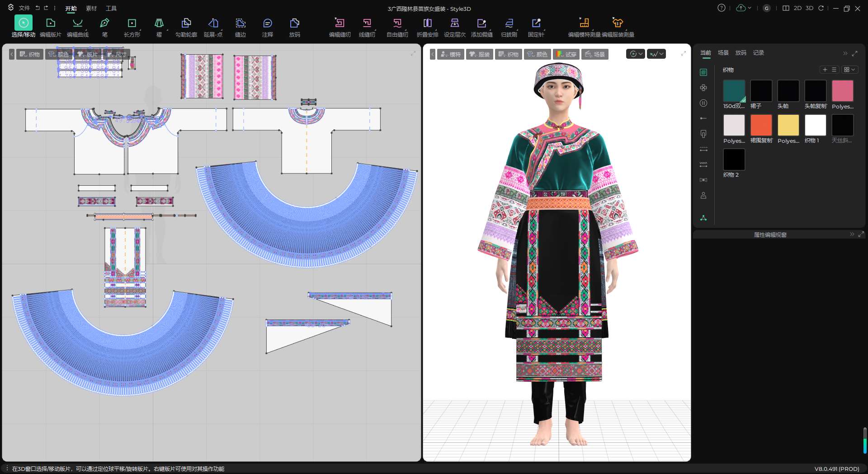Viewport: 868px width, 474px height.
Task: Click the 织物 button in 2D window
Action: point(30,54)
